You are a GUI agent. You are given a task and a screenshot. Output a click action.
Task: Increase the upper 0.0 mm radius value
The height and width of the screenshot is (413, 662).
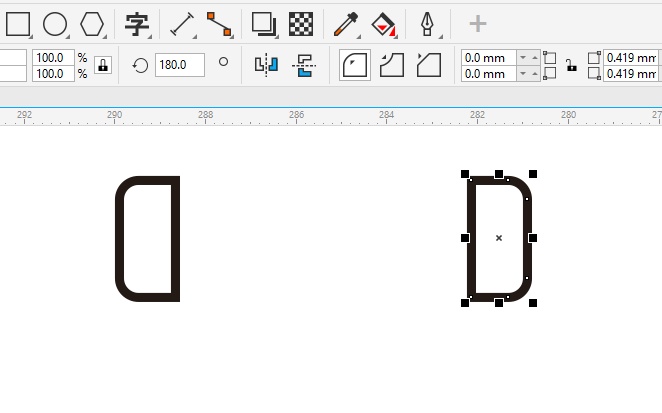[534, 57]
